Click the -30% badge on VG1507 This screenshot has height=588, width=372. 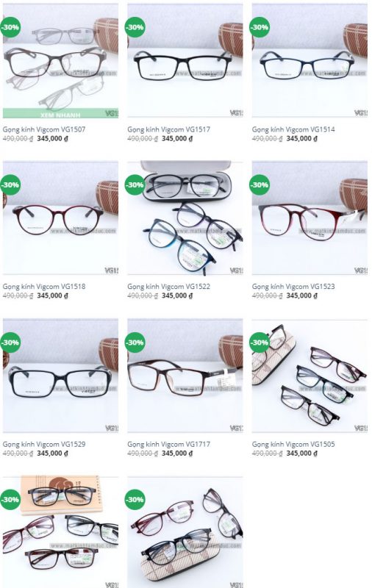click(x=10, y=27)
